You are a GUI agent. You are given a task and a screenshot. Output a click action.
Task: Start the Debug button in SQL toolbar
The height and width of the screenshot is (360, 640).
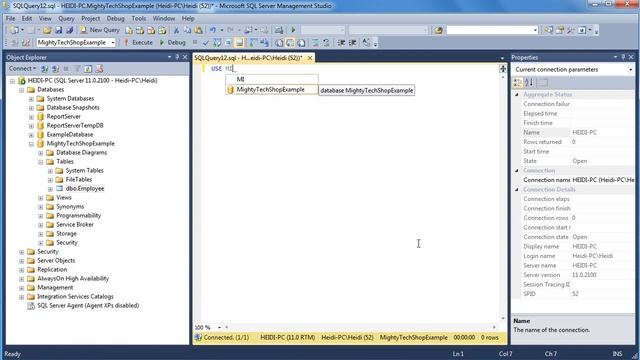[173, 42]
